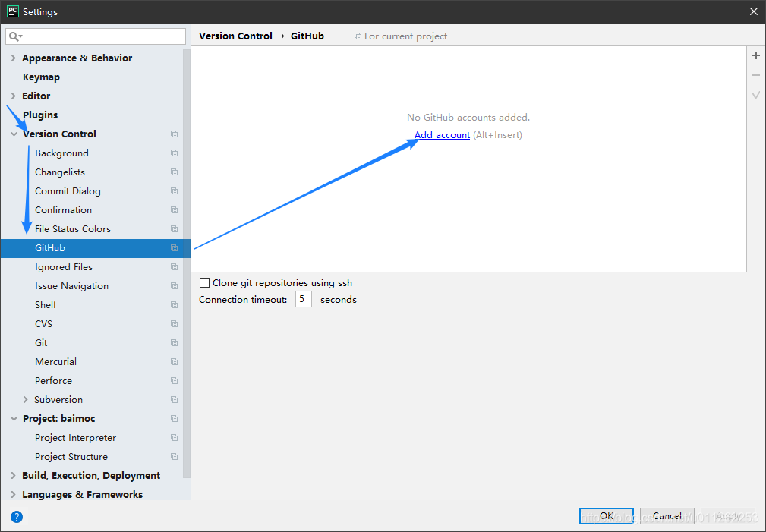Click project-level icon beside Project Interpreter
This screenshot has height=532, width=766.
click(x=174, y=438)
